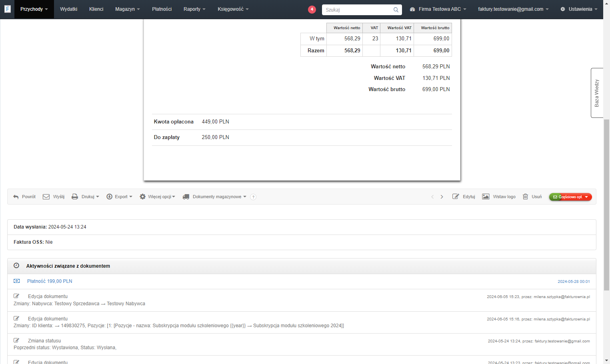Open the Przychody menu

point(34,9)
